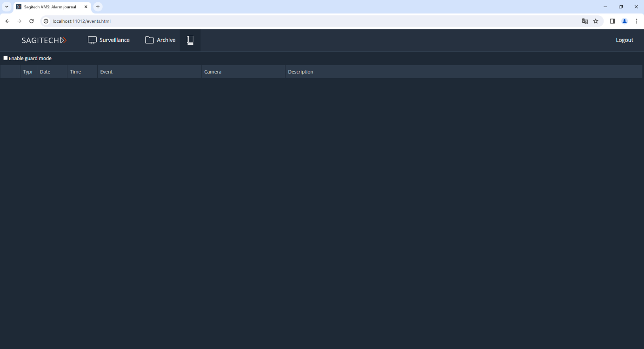644x349 pixels.
Task: Enable guard mode checkbox
Action: pyautogui.click(x=6, y=58)
